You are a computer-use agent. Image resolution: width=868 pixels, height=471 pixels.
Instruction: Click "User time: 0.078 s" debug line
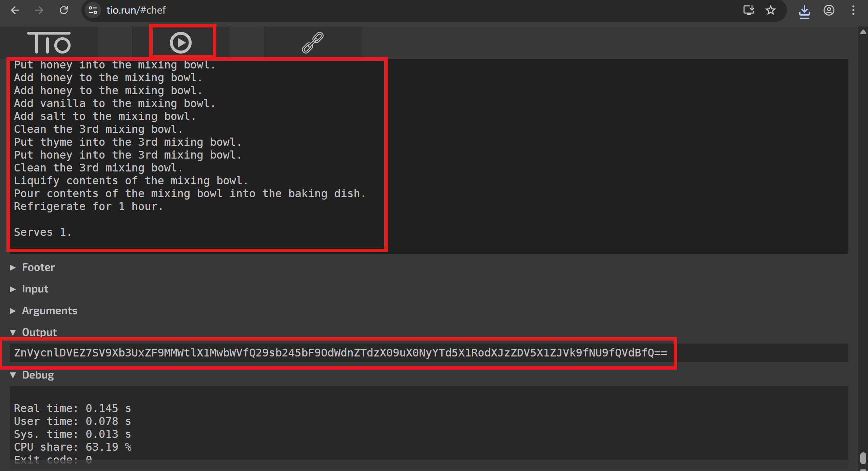pos(72,421)
